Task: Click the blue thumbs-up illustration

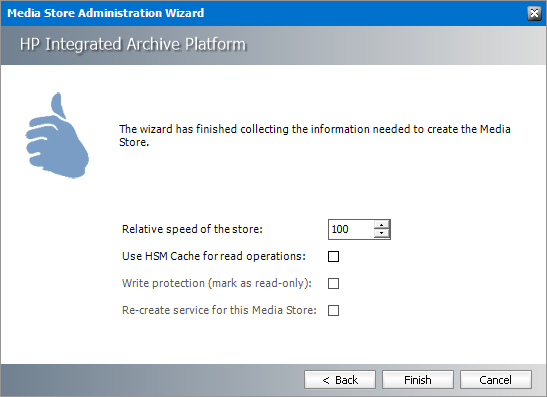Action: [57, 135]
